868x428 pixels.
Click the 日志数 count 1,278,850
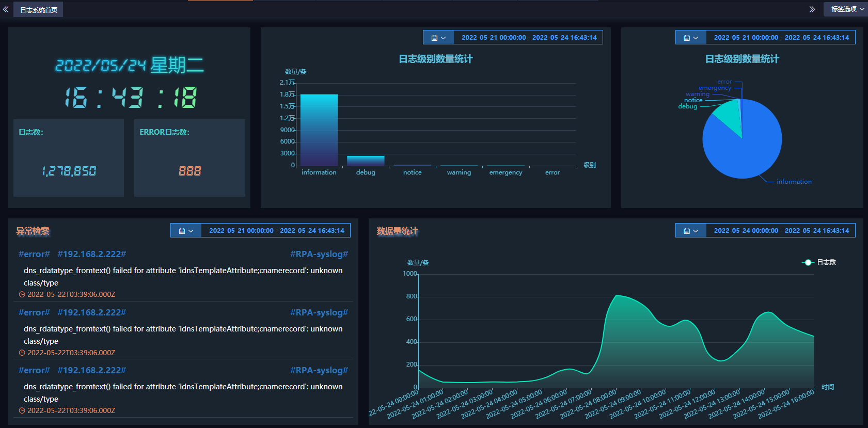(69, 171)
